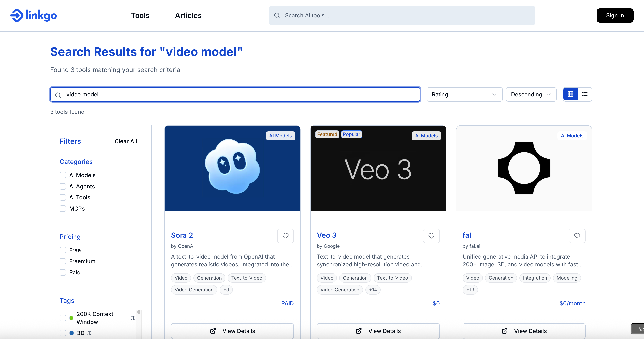
Task: Check the AI Tools category filter
Action: coord(63,197)
